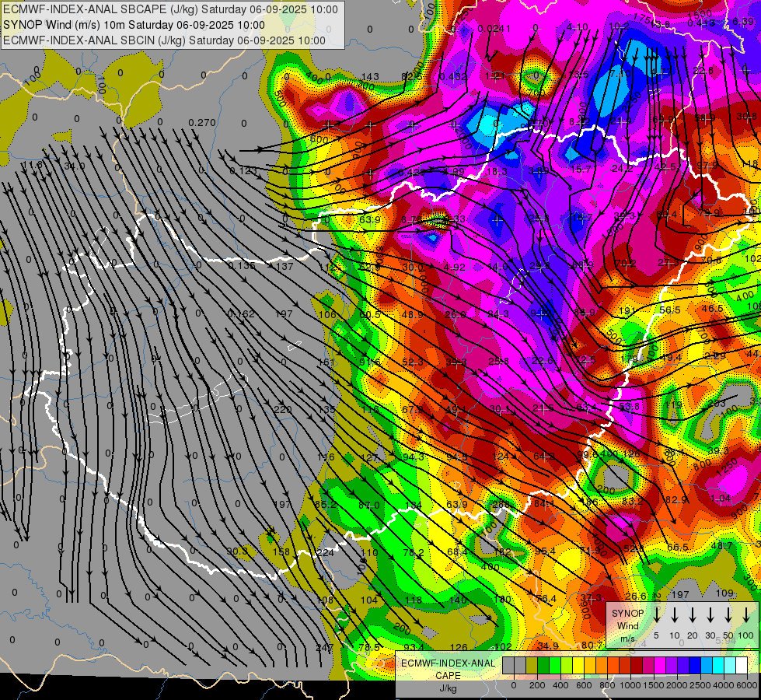The width and height of the screenshot is (761, 700).
Task: Click the 'SYNOP' label in wind legend
Action: tap(627, 614)
